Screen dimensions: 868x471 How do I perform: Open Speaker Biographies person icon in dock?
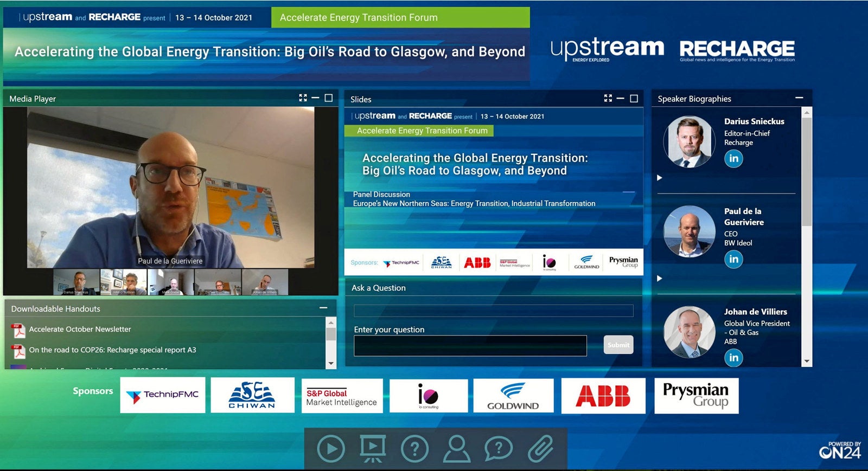coord(457,449)
